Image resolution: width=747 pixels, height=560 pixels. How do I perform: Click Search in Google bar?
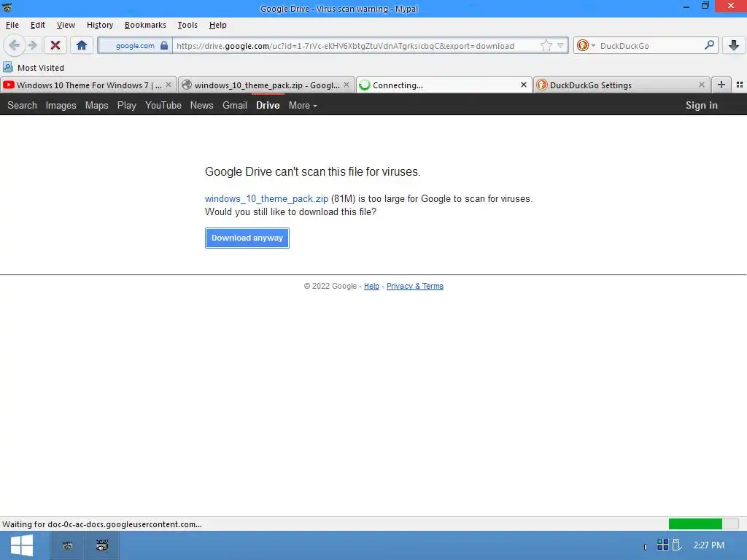pos(22,105)
